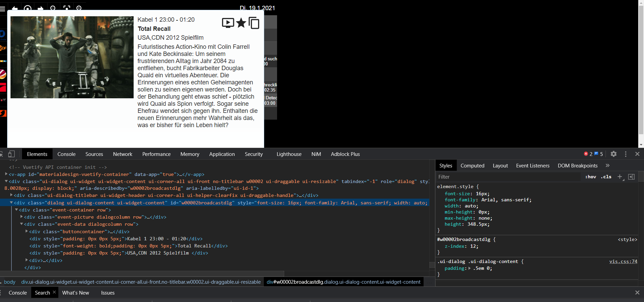Open the Total Recall movie still image
This screenshot has height=302, width=644.
click(x=72, y=57)
